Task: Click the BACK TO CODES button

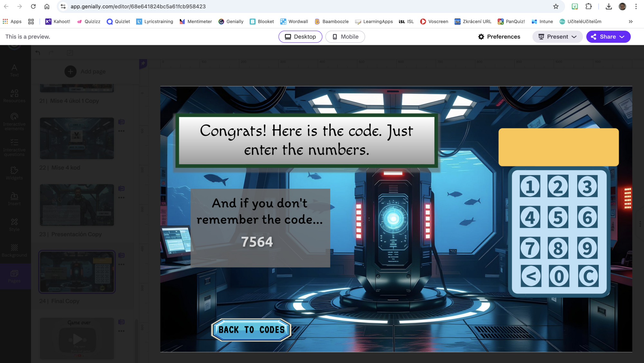Action: [251, 330]
